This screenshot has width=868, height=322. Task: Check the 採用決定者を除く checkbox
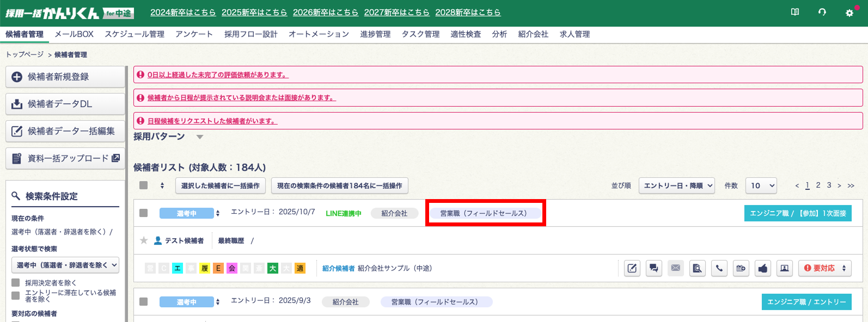pyautogui.click(x=16, y=283)
